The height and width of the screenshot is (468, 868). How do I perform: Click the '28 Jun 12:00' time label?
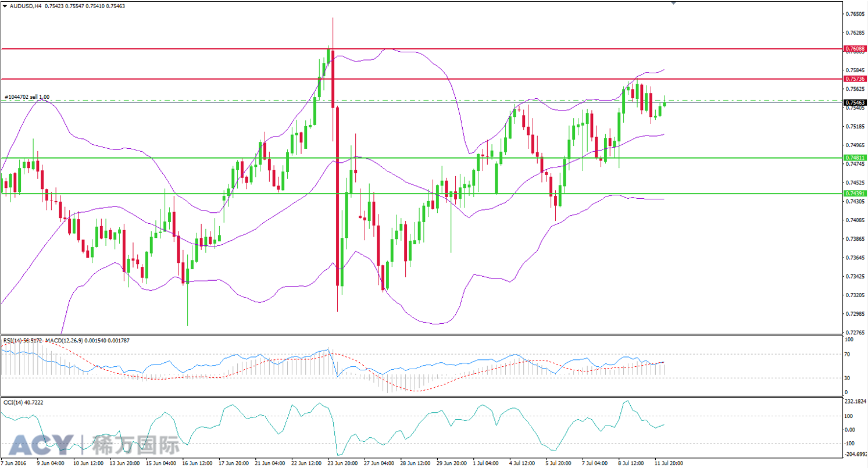click(x=415, y=463)
